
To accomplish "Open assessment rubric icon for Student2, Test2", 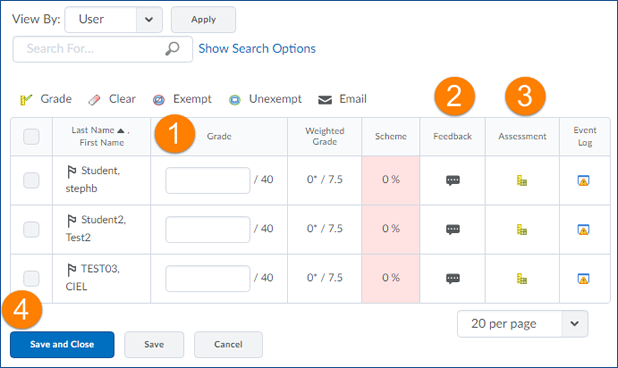I will pos(522,229).
